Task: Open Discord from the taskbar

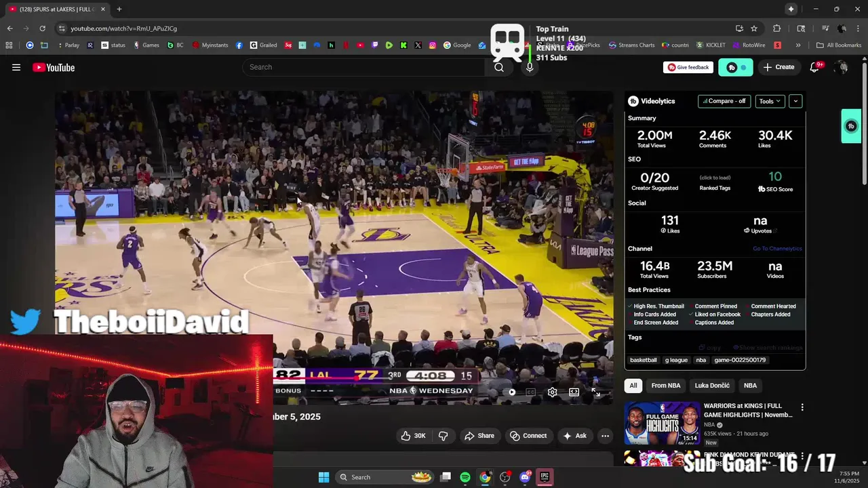Action: (524, 477)
